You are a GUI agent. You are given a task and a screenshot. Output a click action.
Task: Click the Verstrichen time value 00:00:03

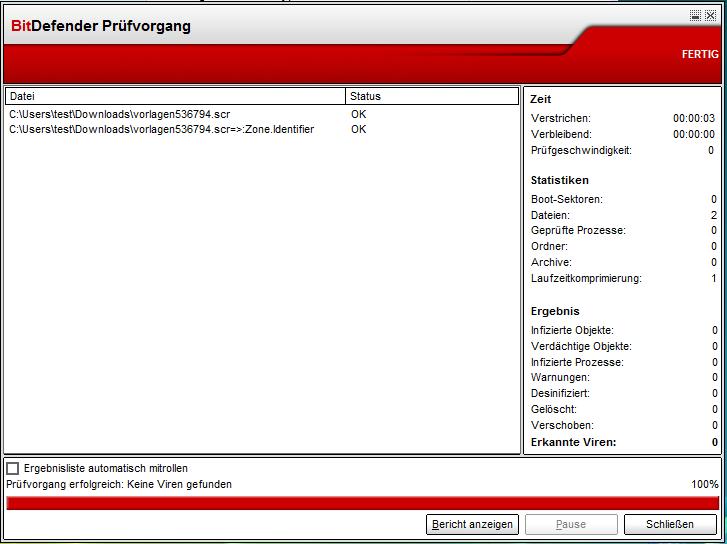coord(694,119)
